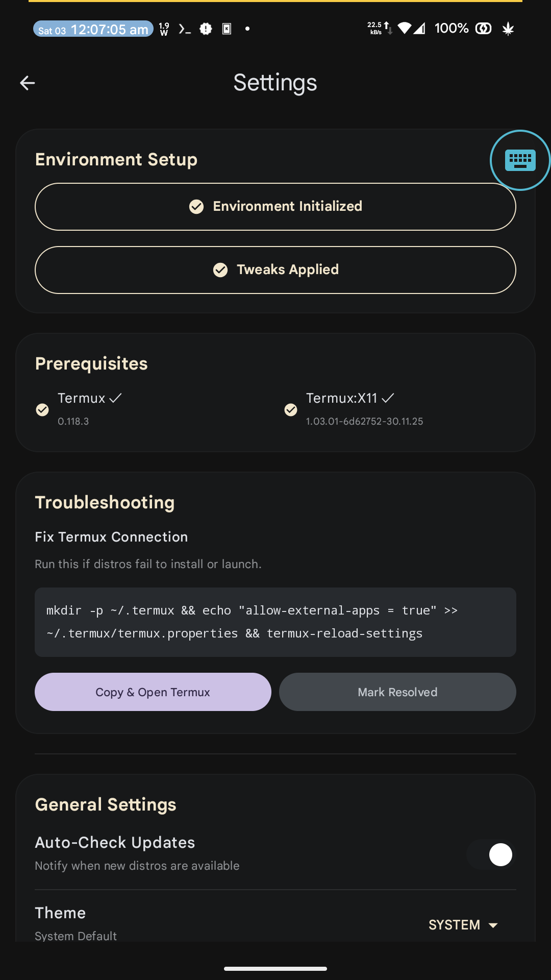
Task: Select the Theme setting row
Action: coord(275,923)
